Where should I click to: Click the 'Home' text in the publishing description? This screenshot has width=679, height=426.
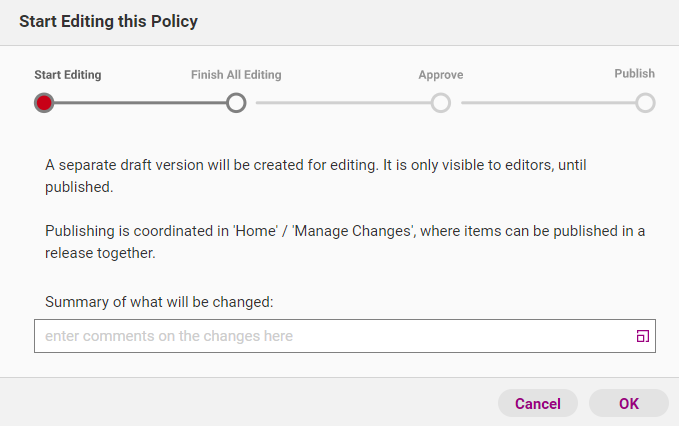pos(256,231)
